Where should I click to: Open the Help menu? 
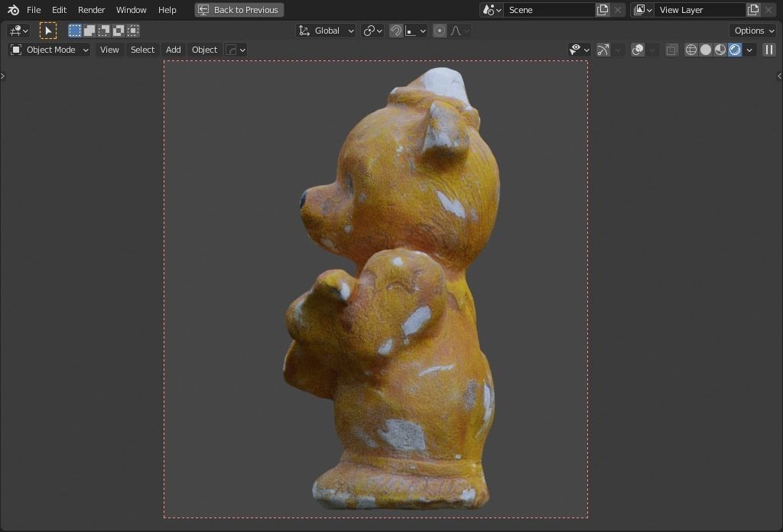pos(167,10)
